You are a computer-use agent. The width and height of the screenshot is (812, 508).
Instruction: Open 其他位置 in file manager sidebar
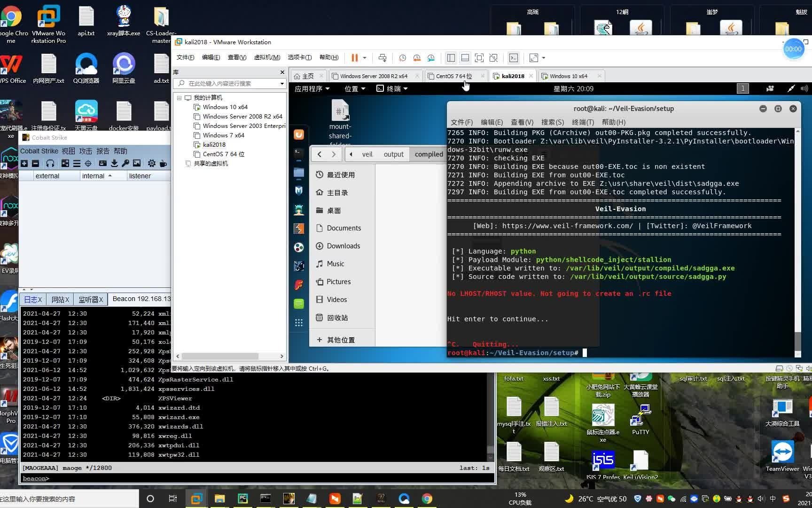(x=341, y=340)
